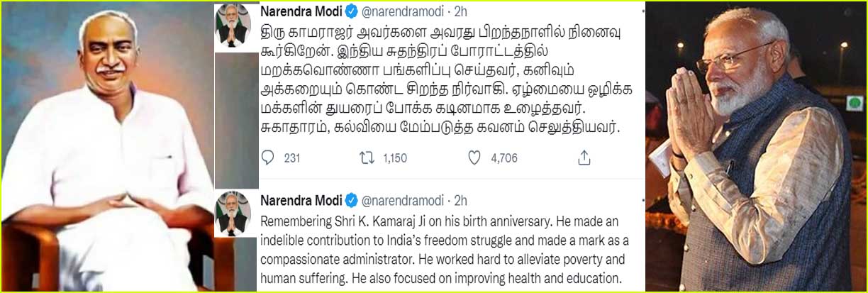Click the Modi folded-hands photo on right
The height and width of the screenshot is (293, 868).
pos(755,145)
